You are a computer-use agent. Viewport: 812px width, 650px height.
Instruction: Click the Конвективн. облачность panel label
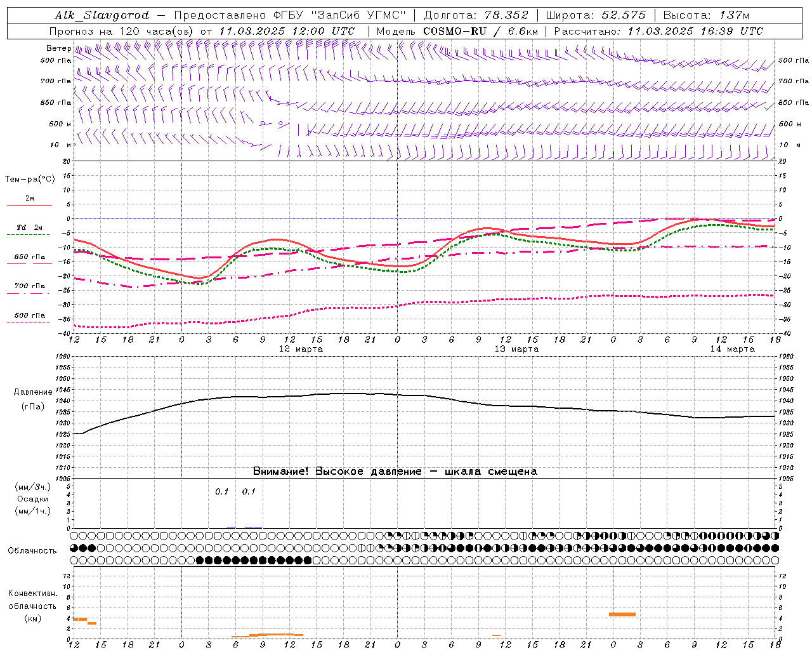pyautogui.click(x=33, y=600)
